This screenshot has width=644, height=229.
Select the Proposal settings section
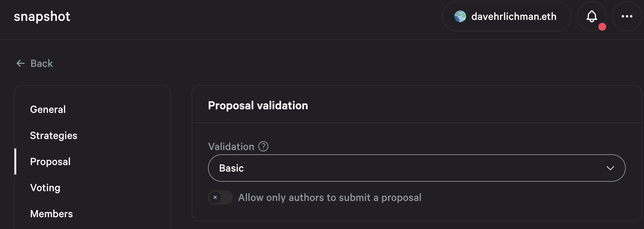coord(50,161)
